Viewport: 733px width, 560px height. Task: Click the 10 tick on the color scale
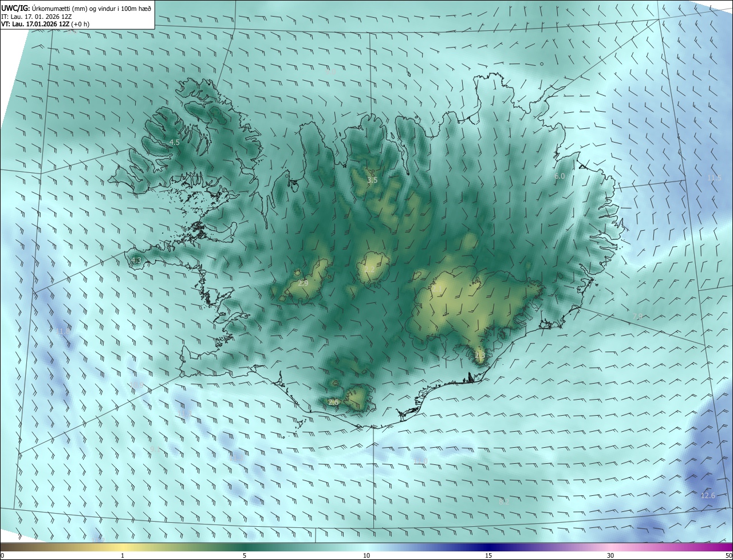pyautogui.click(x=366, y=555)
